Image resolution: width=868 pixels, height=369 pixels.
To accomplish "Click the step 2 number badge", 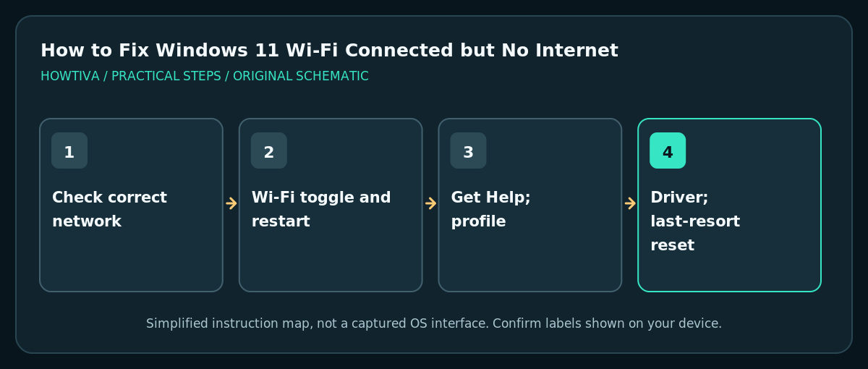I will click(x=269, y=150).
